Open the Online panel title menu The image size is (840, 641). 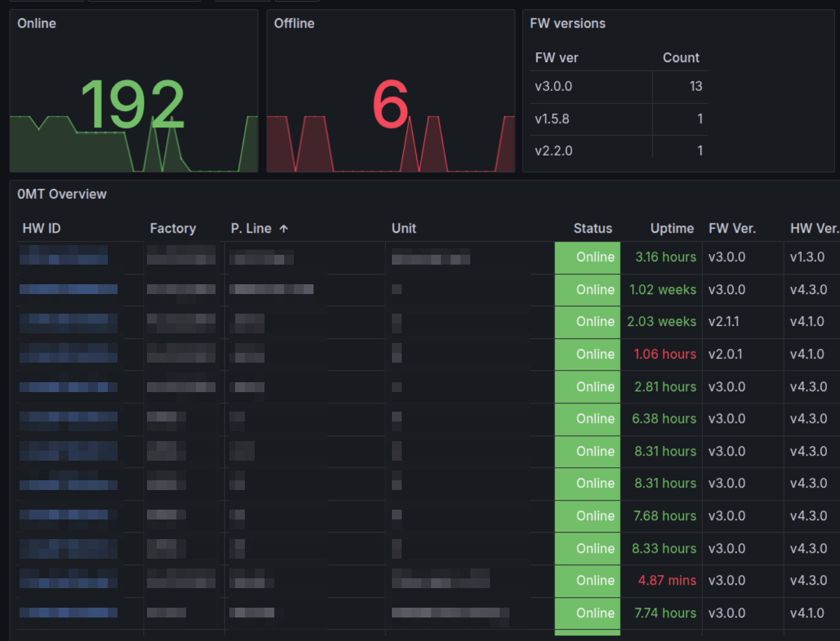click(37, 24)
